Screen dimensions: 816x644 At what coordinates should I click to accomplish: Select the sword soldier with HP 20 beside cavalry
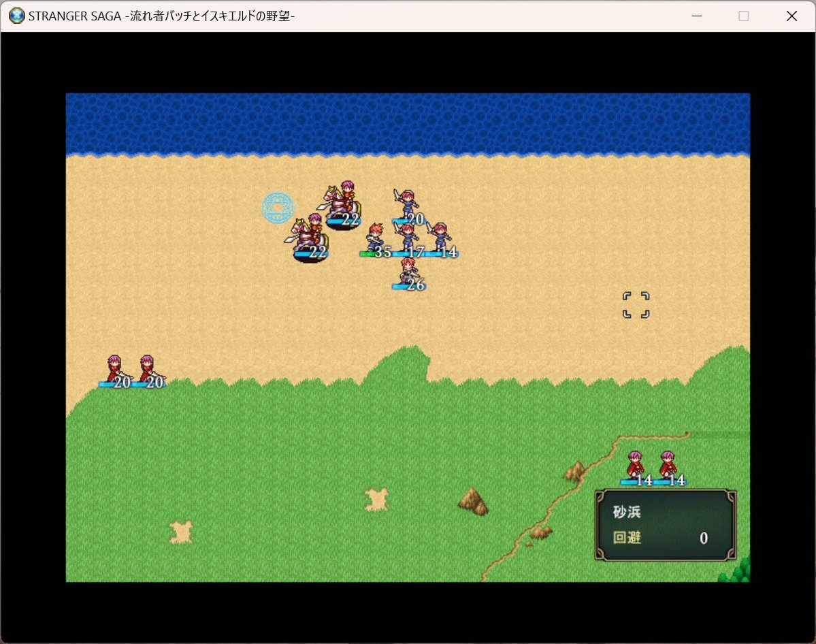tap(408, 206)
